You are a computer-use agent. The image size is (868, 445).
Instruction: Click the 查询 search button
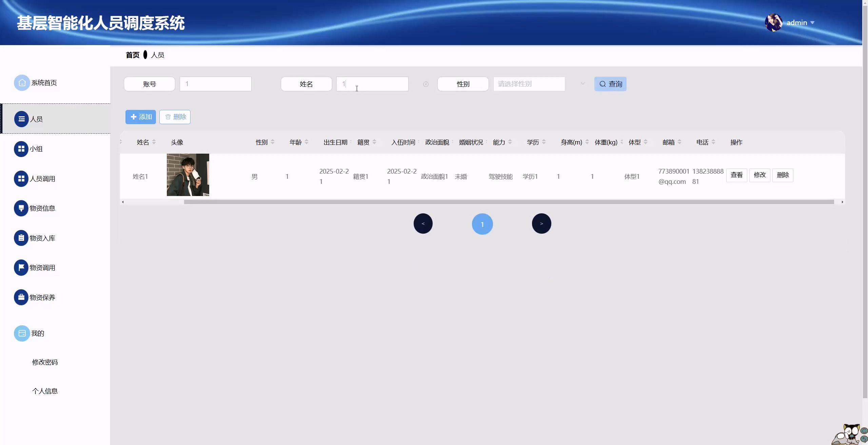pyautogui.click(x=610, y=84)
